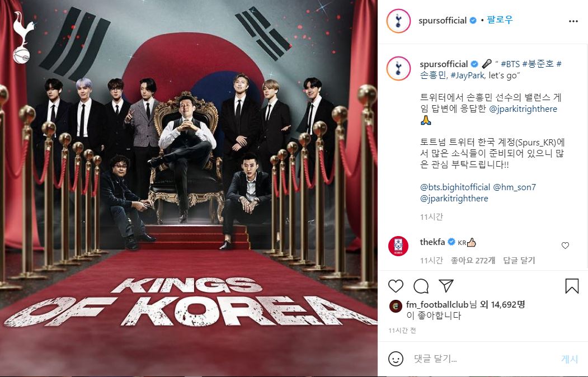Open the Kings of Korea post image
The width and height of the screenshot is (588, 377).
tap(189, 189)
